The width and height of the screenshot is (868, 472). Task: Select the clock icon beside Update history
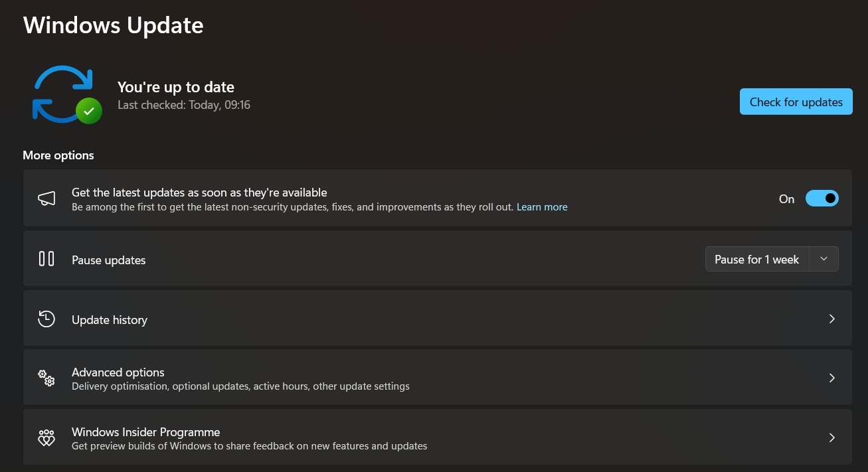[x=46, y=319]
